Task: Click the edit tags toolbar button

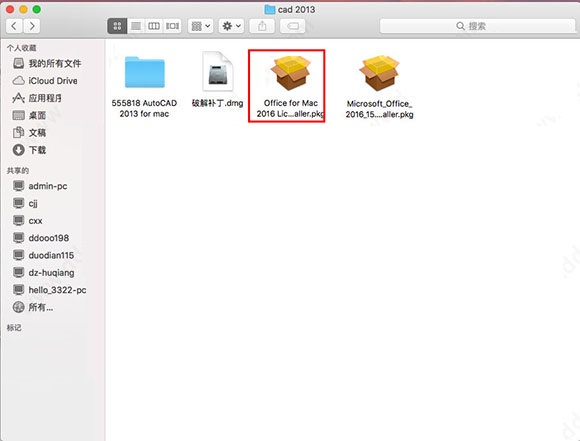Action: [293, 26]
